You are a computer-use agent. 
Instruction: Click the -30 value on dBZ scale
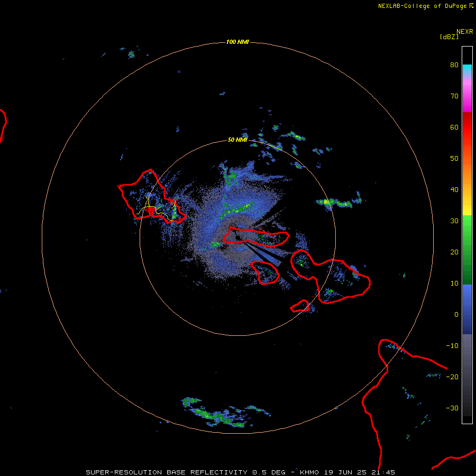pos(452,408)
